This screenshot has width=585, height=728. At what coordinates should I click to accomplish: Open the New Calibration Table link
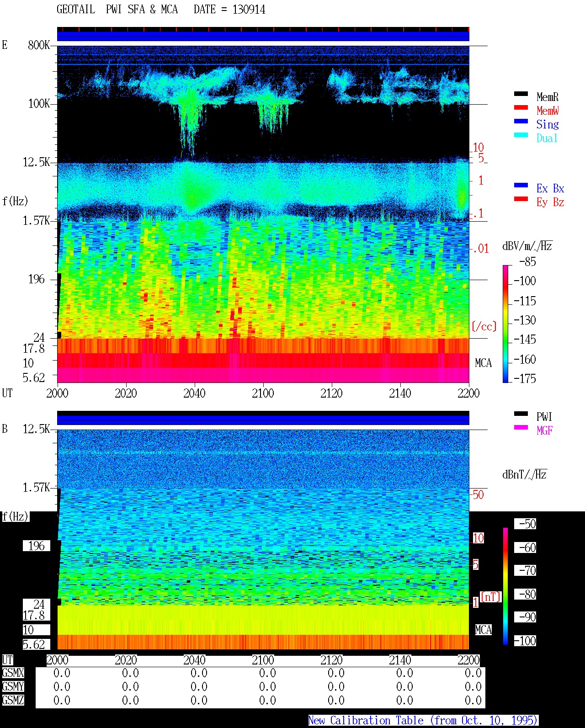[423, 720]
